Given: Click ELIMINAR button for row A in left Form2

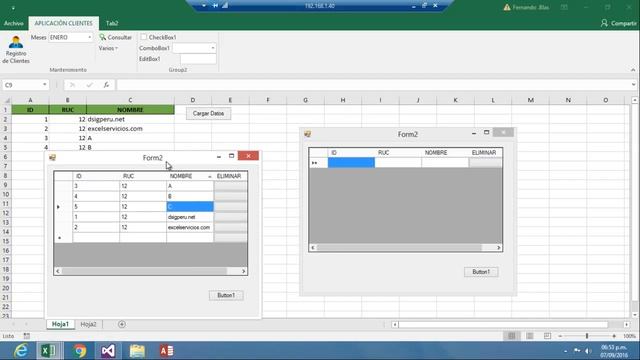Looking at the screenshot, I should tap(231, 186).
